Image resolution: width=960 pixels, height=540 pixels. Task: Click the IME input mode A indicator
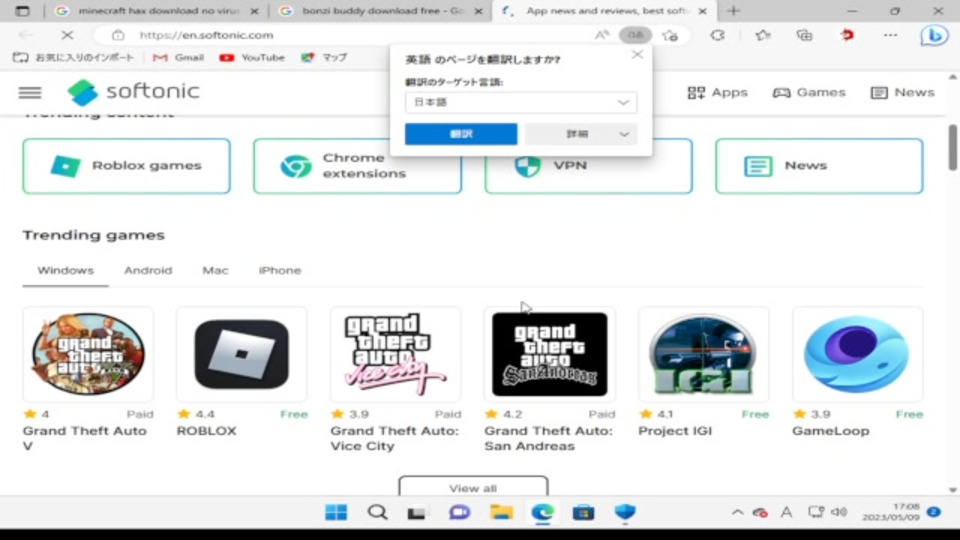pyautogui.click(x=786, y=512)
